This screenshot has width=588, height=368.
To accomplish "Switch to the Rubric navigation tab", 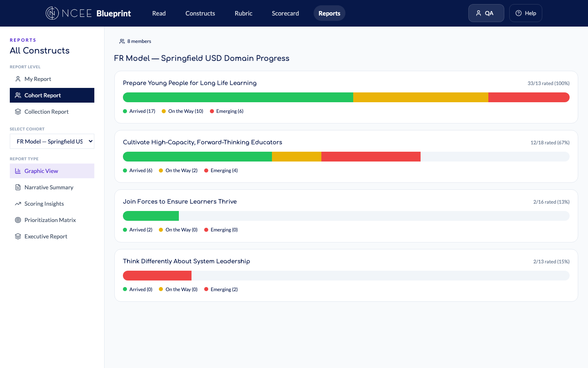I will click(243, 13).
